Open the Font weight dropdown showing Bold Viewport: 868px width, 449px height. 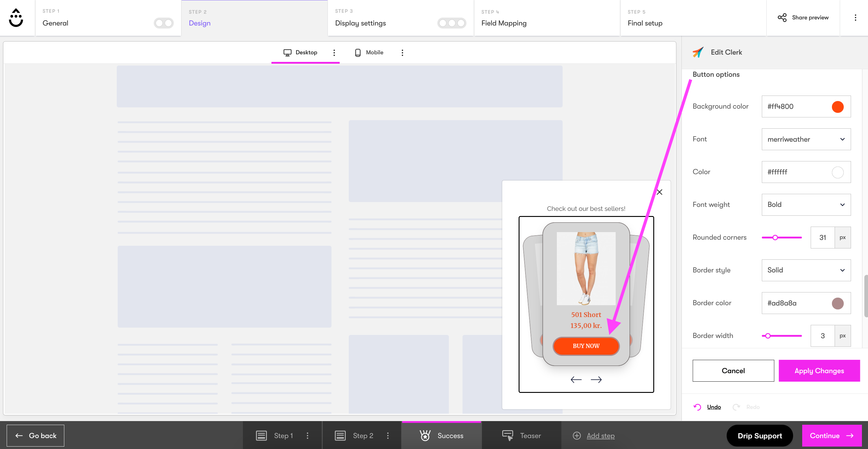(806, 204)
